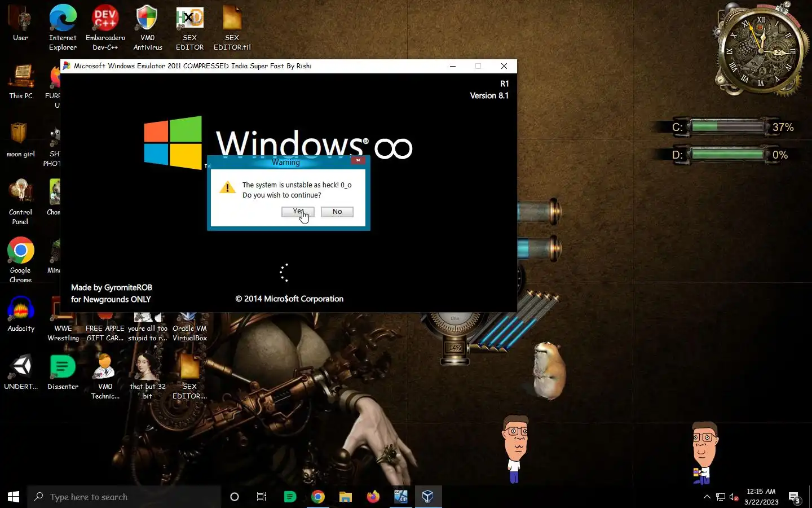Open Cortana circle on taskbar

pos(235,497)
